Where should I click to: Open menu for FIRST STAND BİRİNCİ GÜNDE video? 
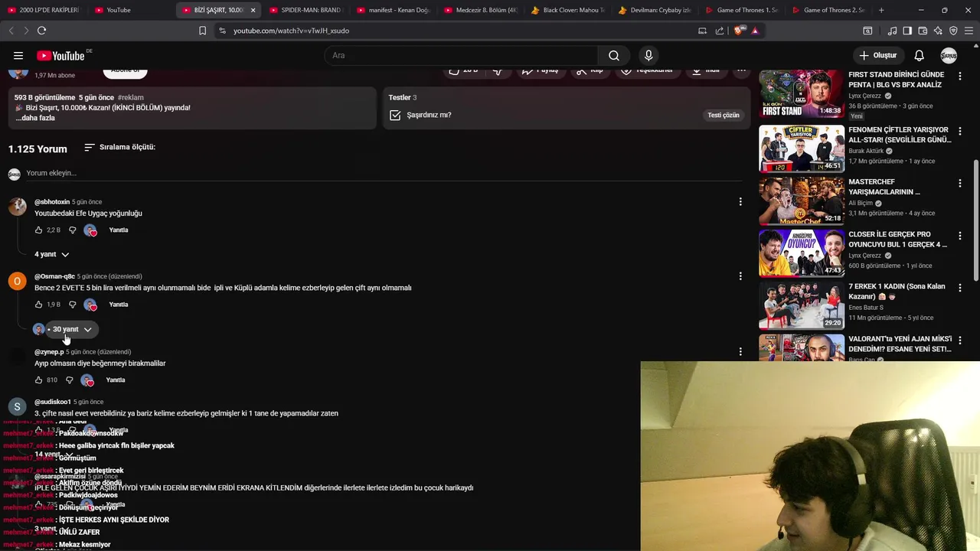(x=959, y=76)
